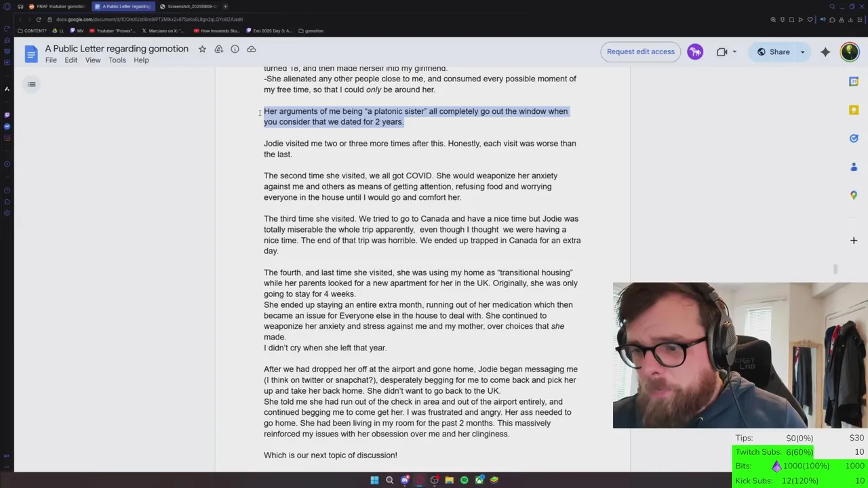Switch to FNAF Youtuber gomotion tab
Screen dimensions: 868x488
point(57,7)
